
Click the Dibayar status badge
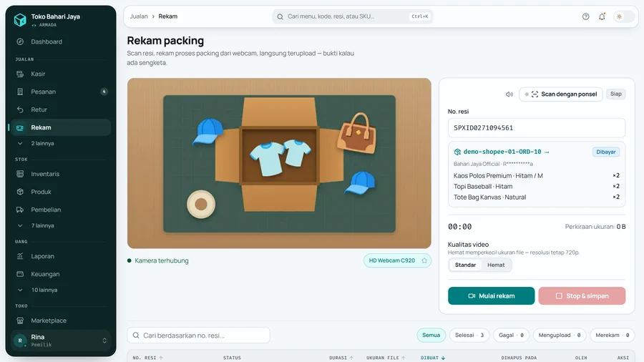(x=606, y=152)
